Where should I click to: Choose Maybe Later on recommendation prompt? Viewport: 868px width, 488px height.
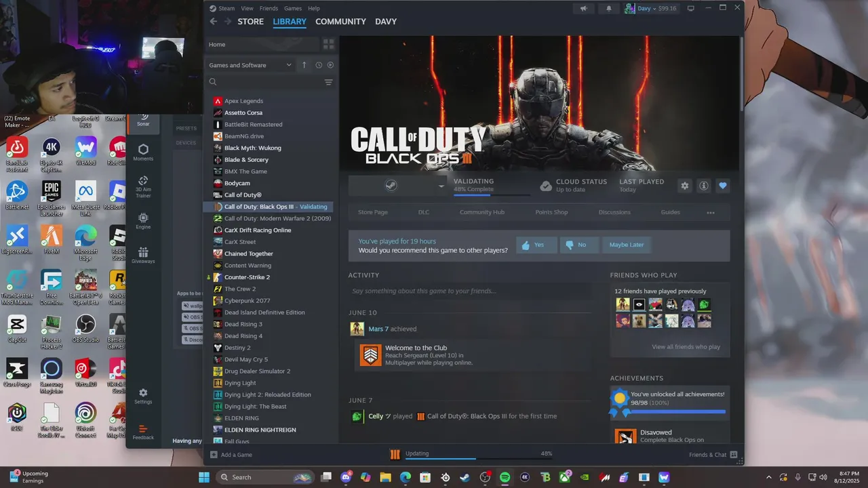(627, 245)
